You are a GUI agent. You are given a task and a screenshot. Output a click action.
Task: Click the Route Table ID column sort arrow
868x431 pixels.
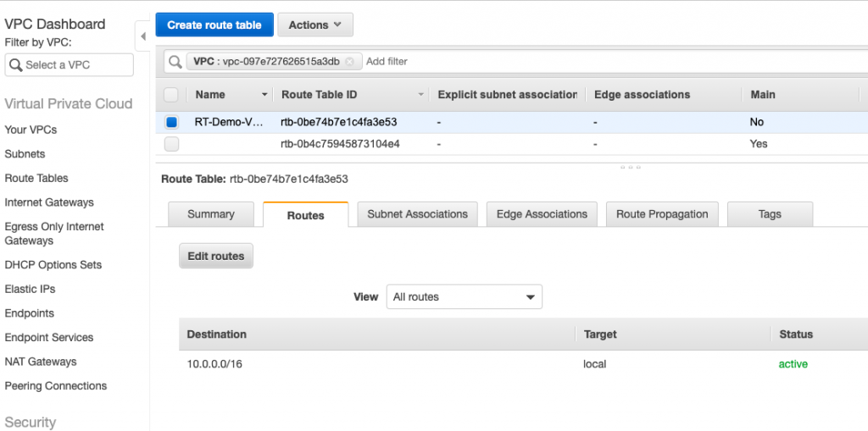(422, 95)
